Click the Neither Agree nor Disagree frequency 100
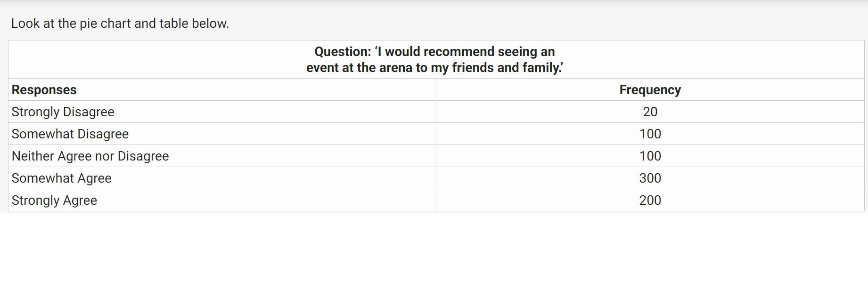 click(650, 156)
